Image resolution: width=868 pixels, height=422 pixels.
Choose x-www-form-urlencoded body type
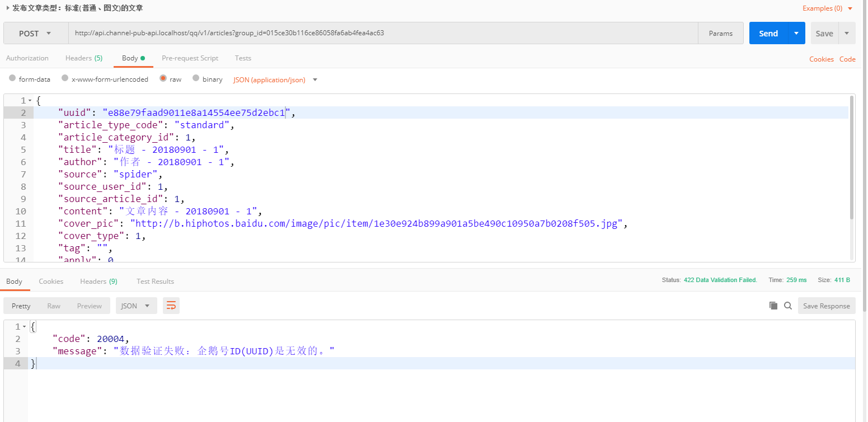pyautogui.click(x=65, y=79)
